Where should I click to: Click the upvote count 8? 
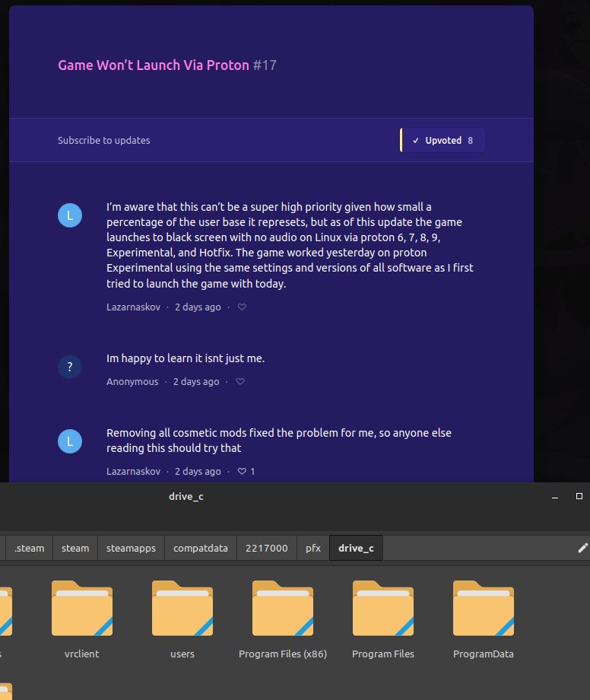[470, 141]
